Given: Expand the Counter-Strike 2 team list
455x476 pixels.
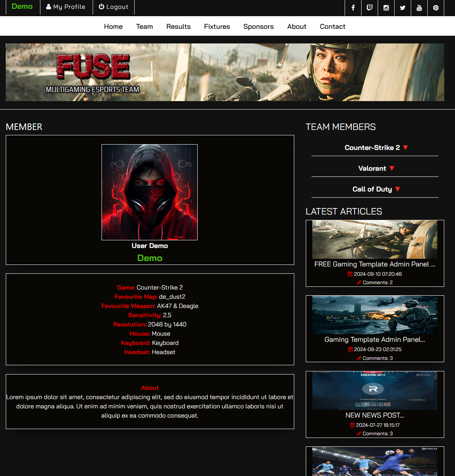Looking at the screenshot, I should 375,148.
